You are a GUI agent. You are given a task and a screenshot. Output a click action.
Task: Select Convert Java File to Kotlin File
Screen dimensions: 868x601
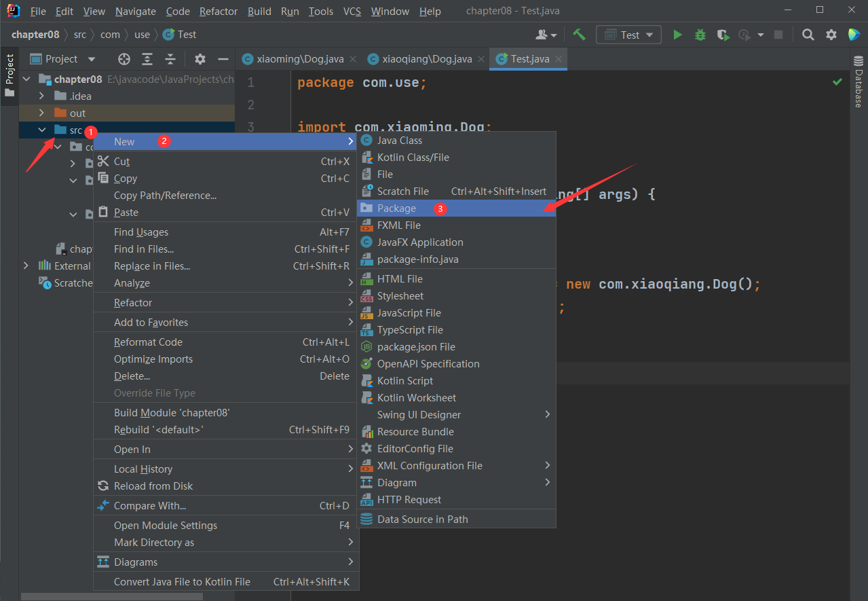(225, 582)
